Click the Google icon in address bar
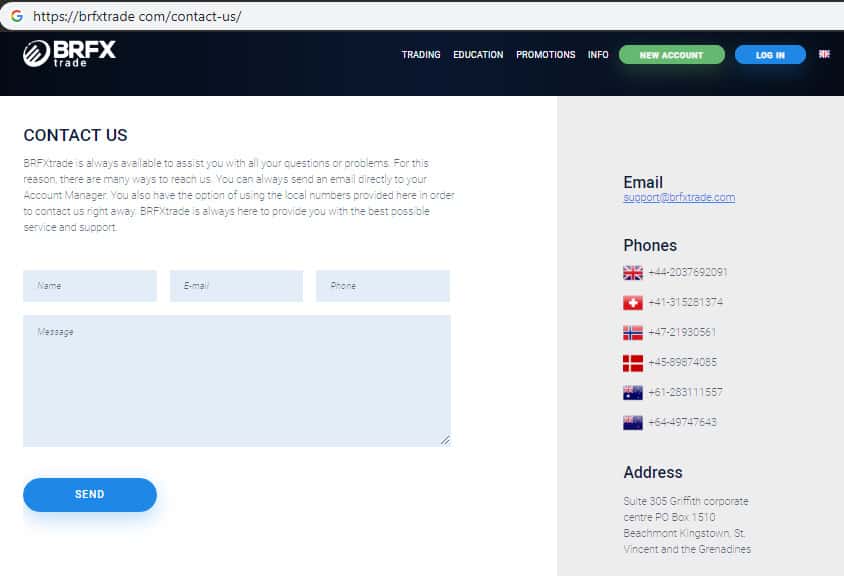 click(17, 16)
